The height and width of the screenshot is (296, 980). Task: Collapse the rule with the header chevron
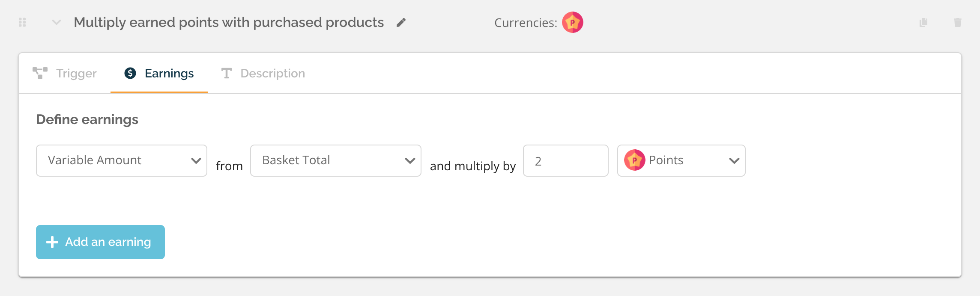[57, 22]
